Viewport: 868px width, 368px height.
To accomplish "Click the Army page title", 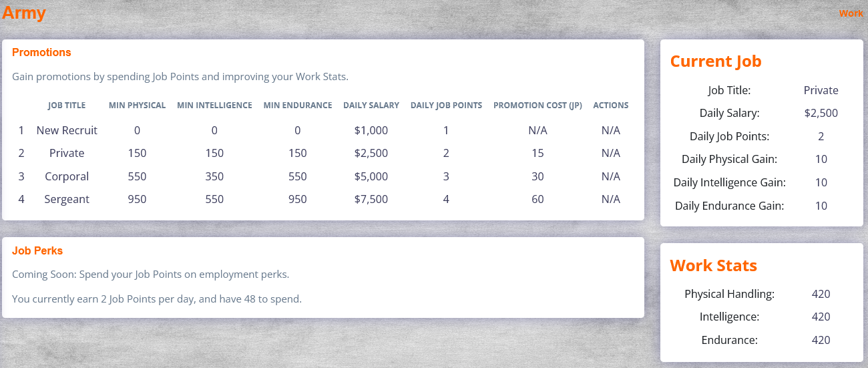I will coord(24,13).
